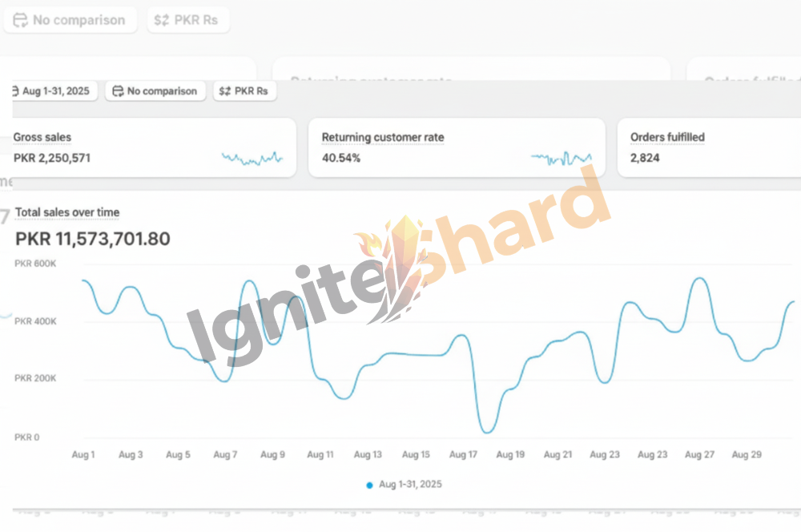Click the PKR 200K axis label
Image resolution: width=801 pixels, height=532 pixels.
pos(35,378)
